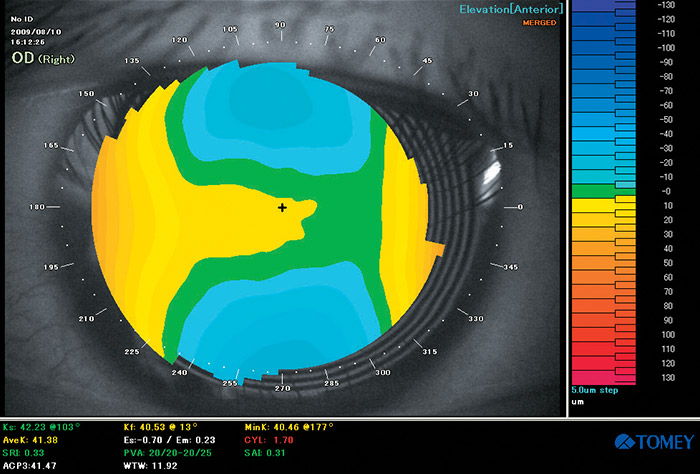Click the MinK: 40.46 @177° value
700x474 pixels.
tap(289, 427)
